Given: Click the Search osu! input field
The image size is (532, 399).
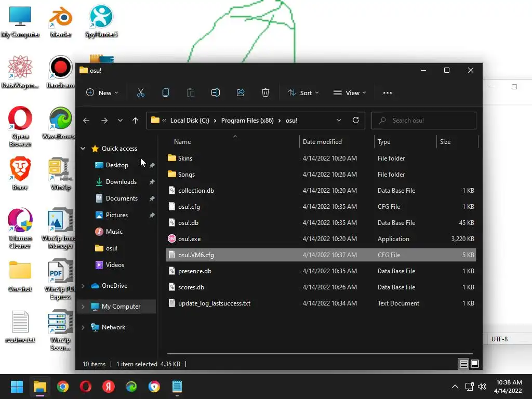Looking at the screenshot, I should (x=424, y=121).
